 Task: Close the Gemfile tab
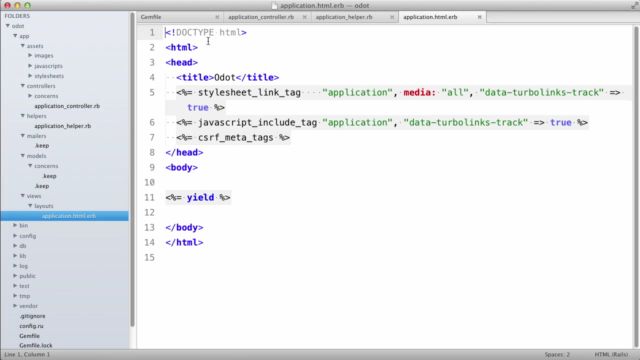coord(217,17)
